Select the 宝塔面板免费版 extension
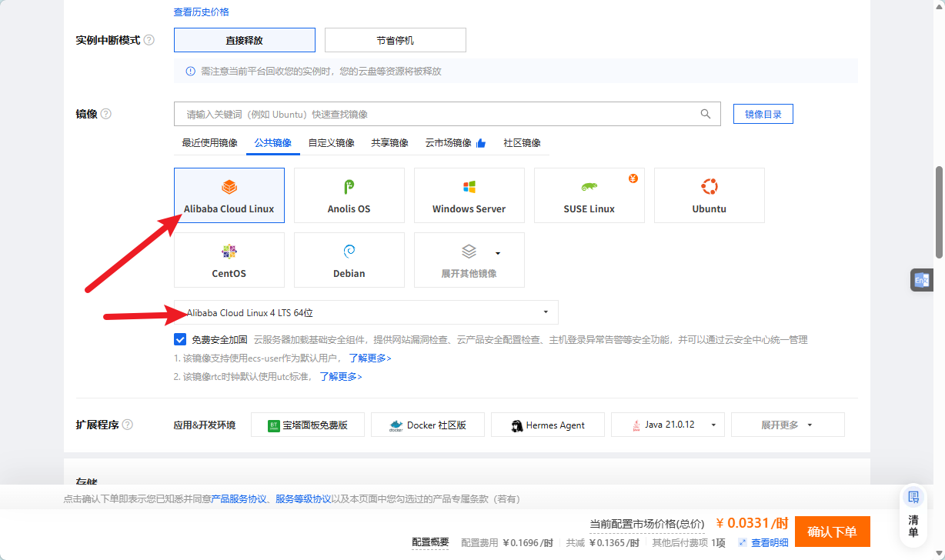Image resolution: width=945 pixels, height=560 pixels. tap(308, 425)
